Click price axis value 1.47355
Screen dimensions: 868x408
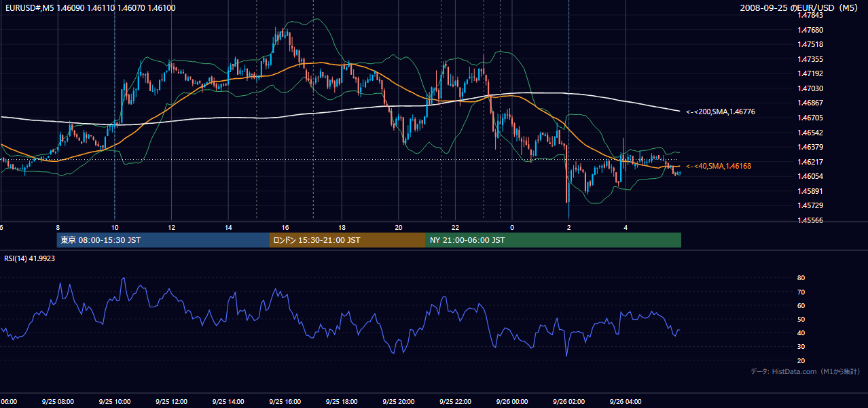[x=810, y=59]
